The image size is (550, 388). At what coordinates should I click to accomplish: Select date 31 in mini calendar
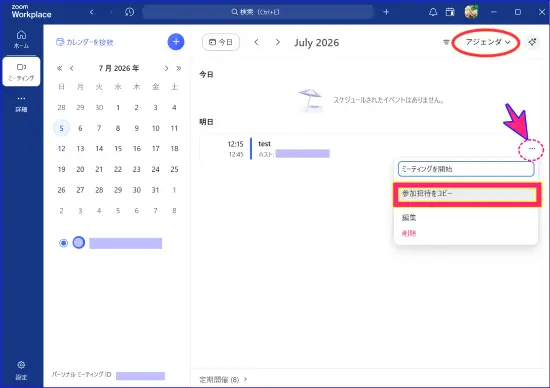click(155, 190)
